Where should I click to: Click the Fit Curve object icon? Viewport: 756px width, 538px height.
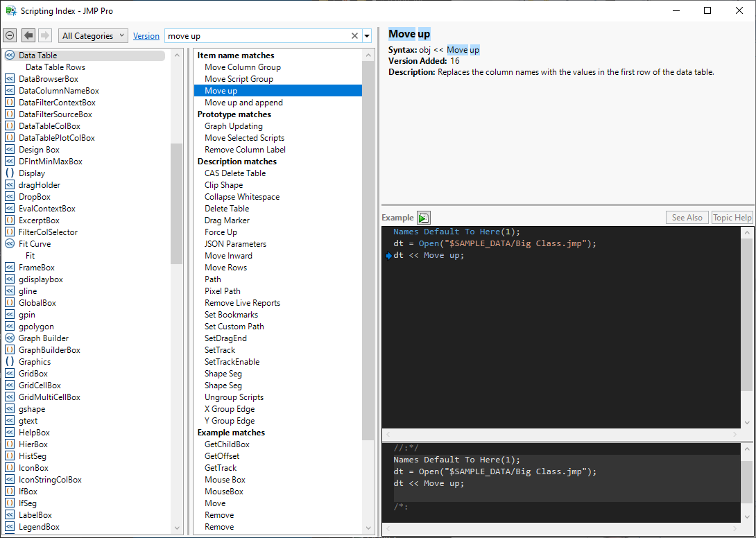point(10,244)
